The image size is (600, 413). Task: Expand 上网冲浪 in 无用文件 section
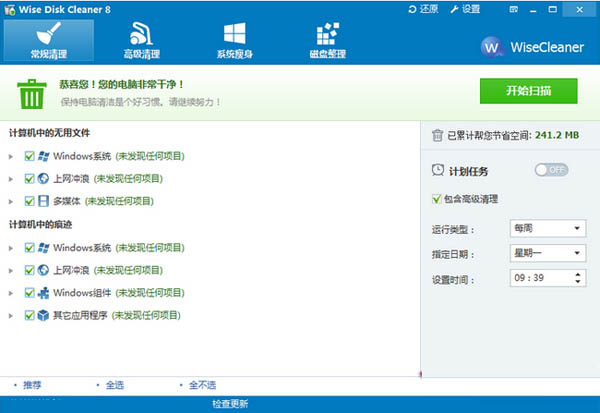[11, 179]
